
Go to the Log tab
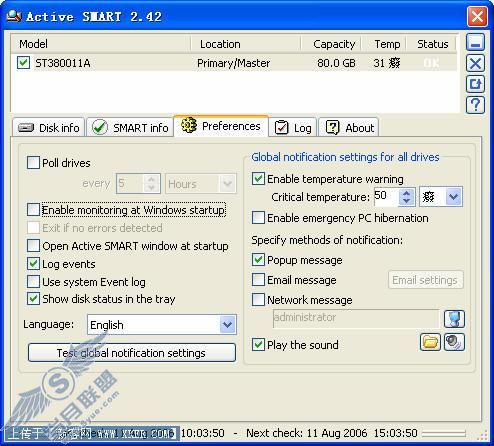[x=293, y=128]
